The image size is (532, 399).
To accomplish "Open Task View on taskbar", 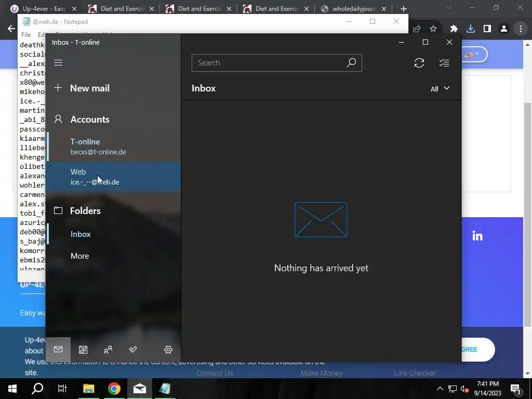I will [62, 389].
